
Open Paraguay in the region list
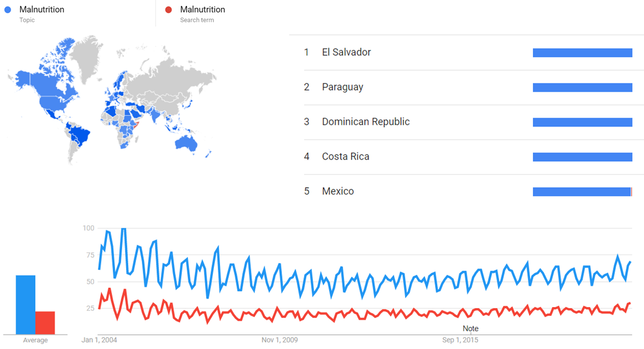(342, 87)
